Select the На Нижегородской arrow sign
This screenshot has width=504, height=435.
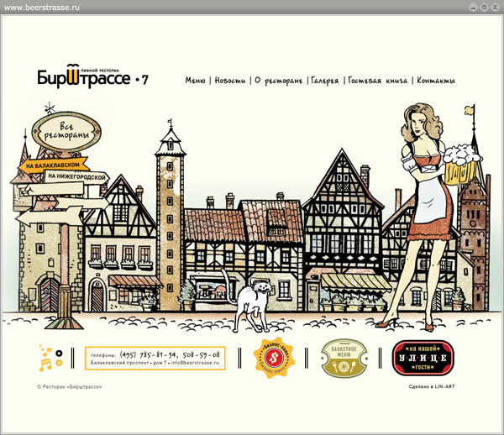pyautogui.click(x=77, y=176)
